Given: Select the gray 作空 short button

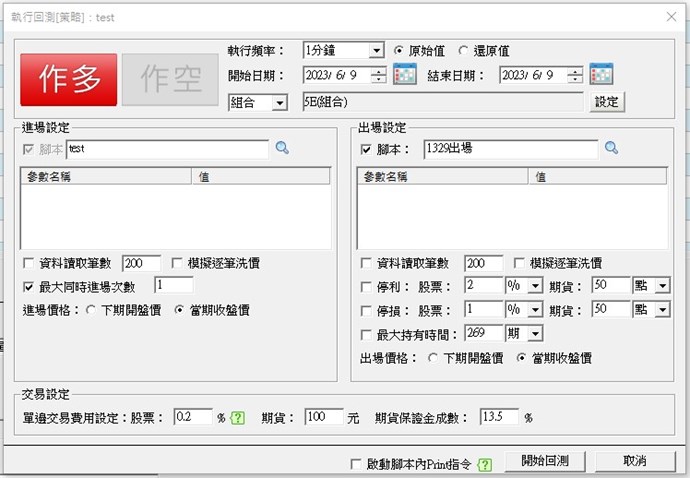Looking at the screenshot, I should click(x=169, y=79).
